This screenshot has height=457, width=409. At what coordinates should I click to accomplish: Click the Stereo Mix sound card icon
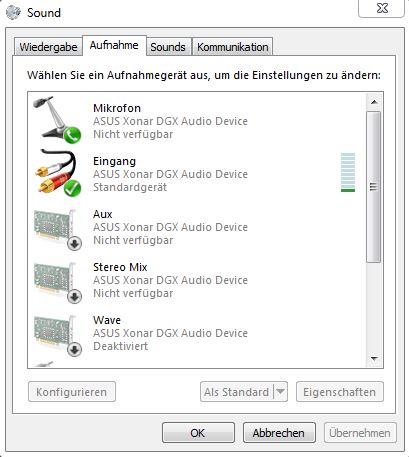pyautogui.click(x=57, y=282)
